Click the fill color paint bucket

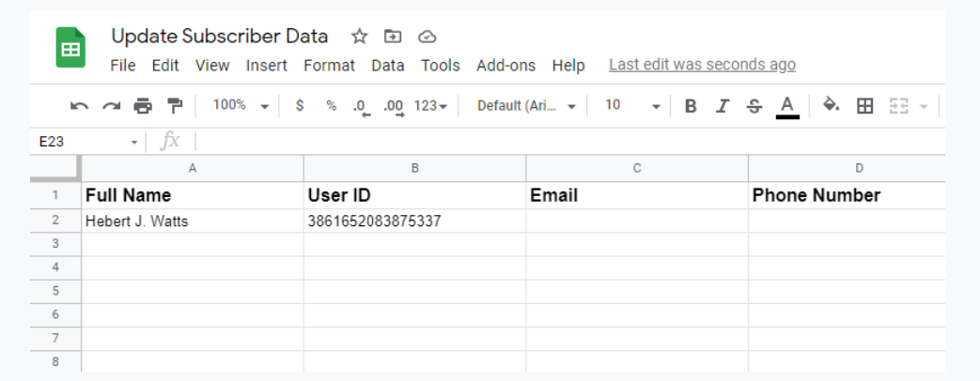(x=831, y=106)
